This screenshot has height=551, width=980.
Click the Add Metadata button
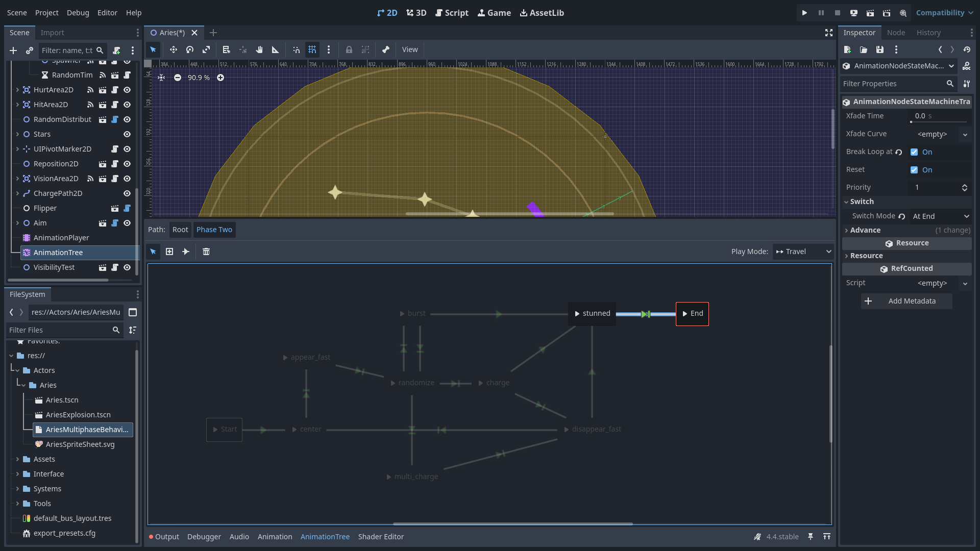click(906, 301)
